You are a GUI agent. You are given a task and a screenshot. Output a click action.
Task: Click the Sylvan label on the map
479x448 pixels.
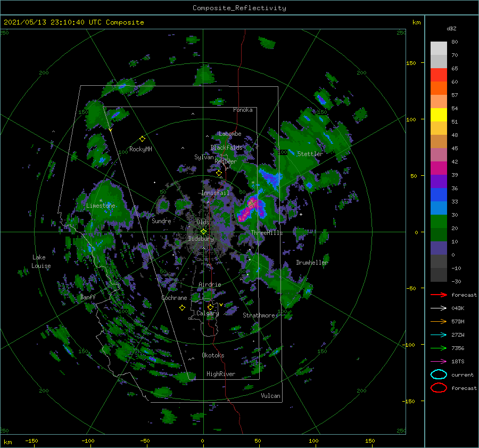tap(204, 157)
